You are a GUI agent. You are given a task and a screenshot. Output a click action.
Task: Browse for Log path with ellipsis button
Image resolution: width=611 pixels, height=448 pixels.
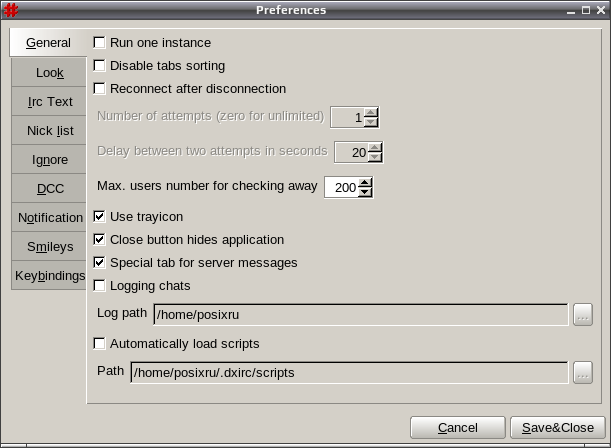583,315
